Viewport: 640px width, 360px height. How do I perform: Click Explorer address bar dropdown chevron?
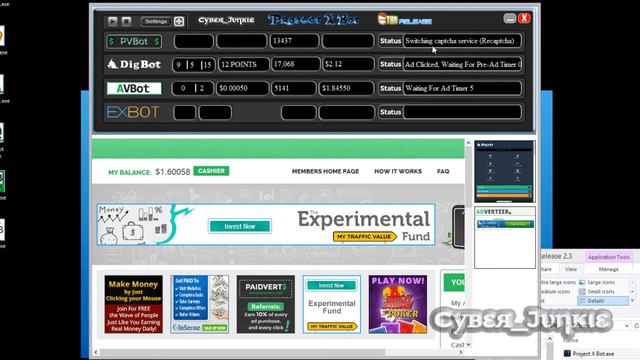click(627, 326)
